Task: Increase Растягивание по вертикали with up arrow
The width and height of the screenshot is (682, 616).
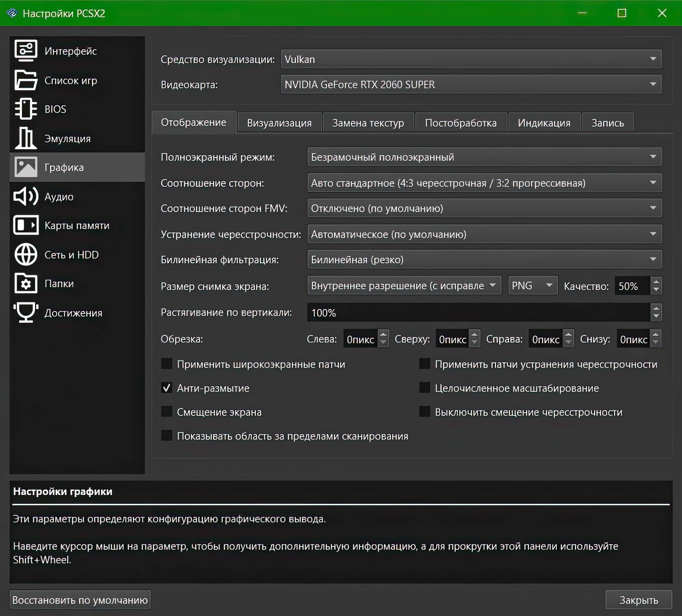Action: coord(656,308)
